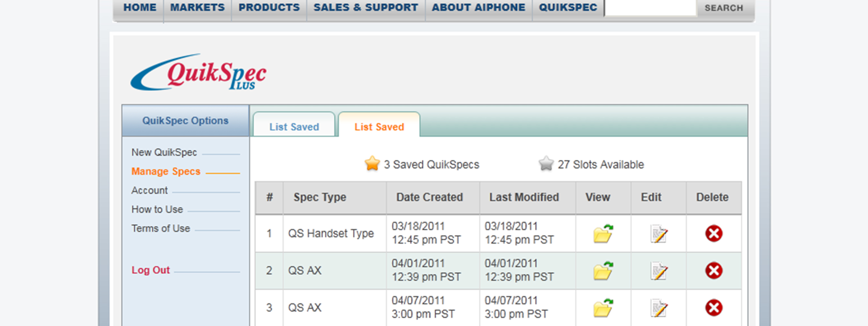The height and width of the screenshot is (326, 868).
Task: Click the Last Modified column header
Action: click(x=527, y=198)
